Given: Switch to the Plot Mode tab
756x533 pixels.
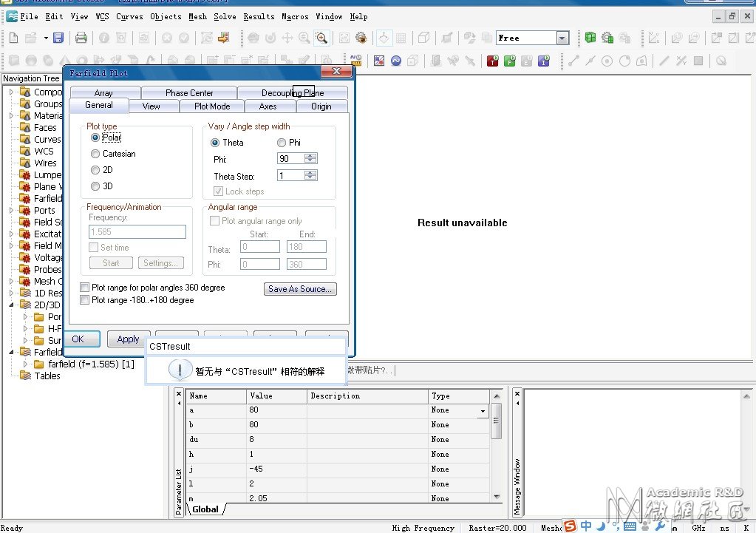Looking at the screenshot, I should pyautogui.click(x=212, y=106).
